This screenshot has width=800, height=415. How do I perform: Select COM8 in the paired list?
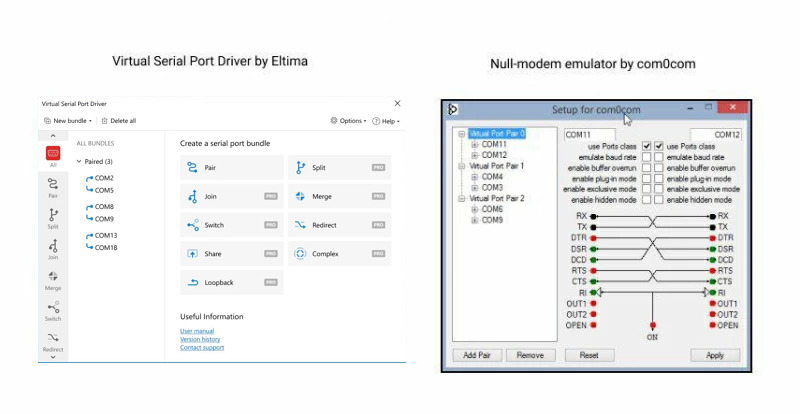coord(104,207)
